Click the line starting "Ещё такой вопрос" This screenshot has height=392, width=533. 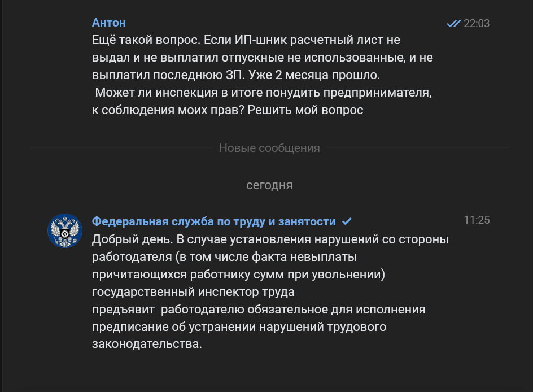tap(246, 40)
